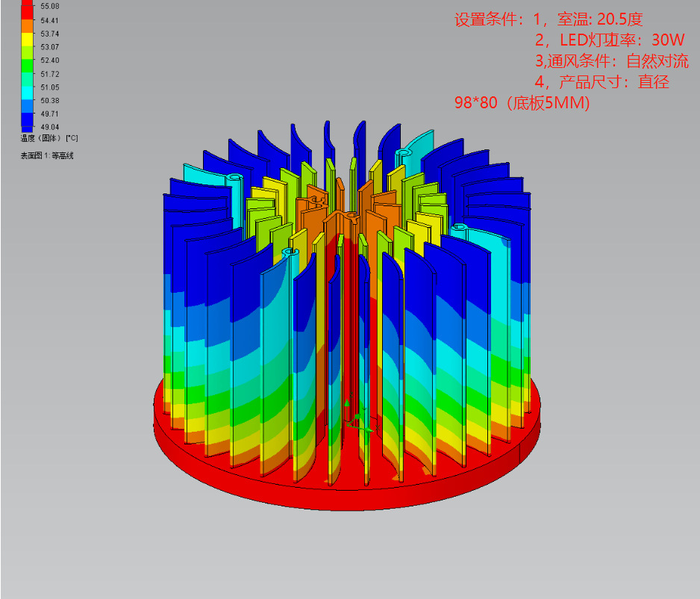
Task: Click the legend value 53.74
Action: point(49,34)
